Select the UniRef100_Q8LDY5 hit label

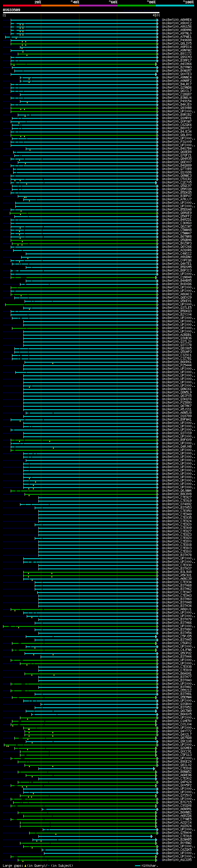click(x=176, y=43)
